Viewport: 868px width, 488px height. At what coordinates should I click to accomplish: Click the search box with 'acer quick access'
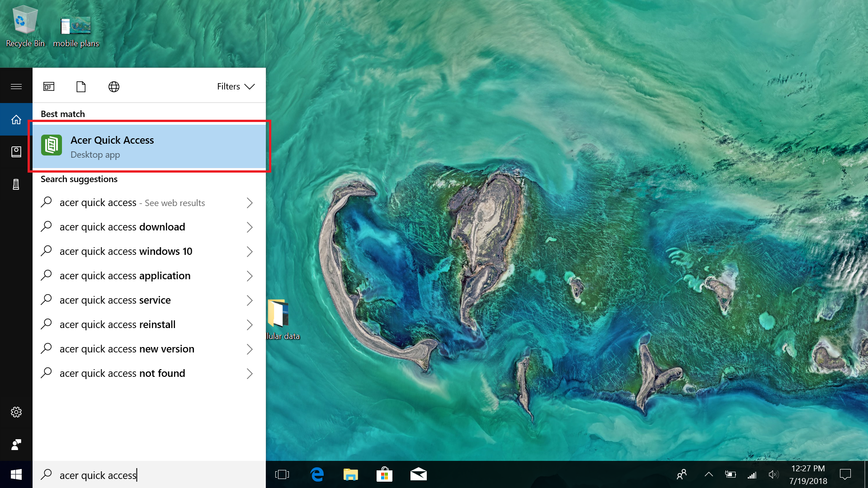tap(149, 474)
